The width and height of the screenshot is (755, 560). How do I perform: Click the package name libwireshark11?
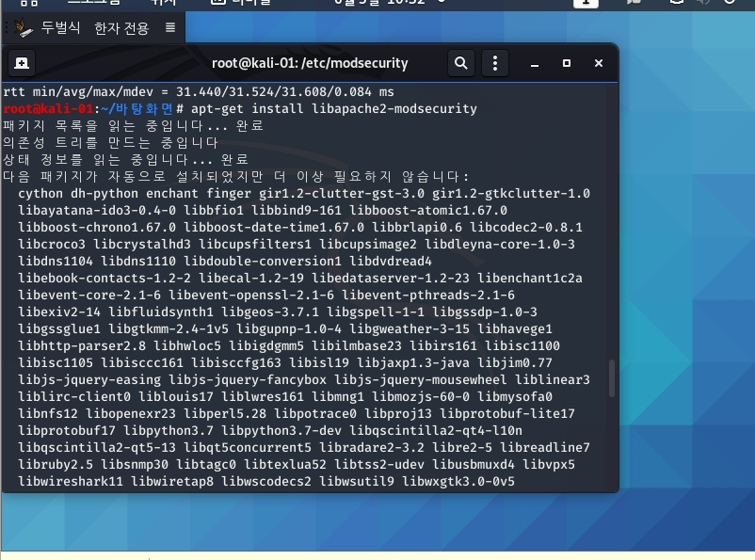point(71,482)
